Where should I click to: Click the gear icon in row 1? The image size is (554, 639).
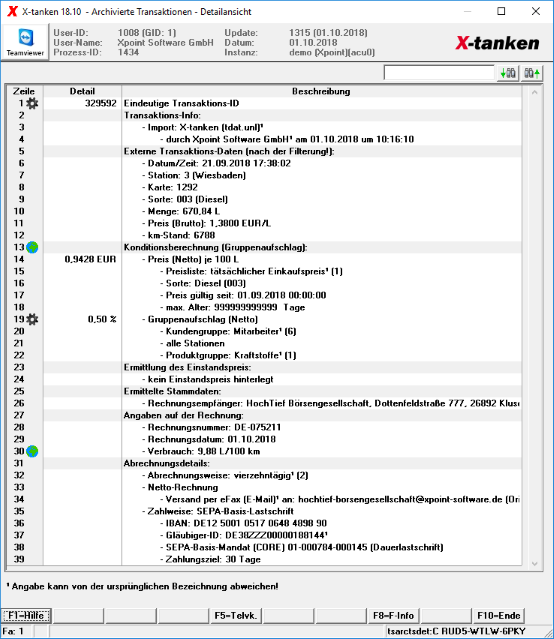point(32,104)
